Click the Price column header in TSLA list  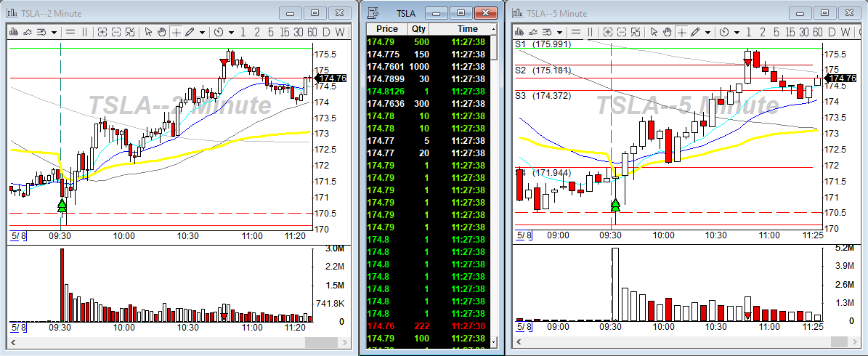[386, 29]
